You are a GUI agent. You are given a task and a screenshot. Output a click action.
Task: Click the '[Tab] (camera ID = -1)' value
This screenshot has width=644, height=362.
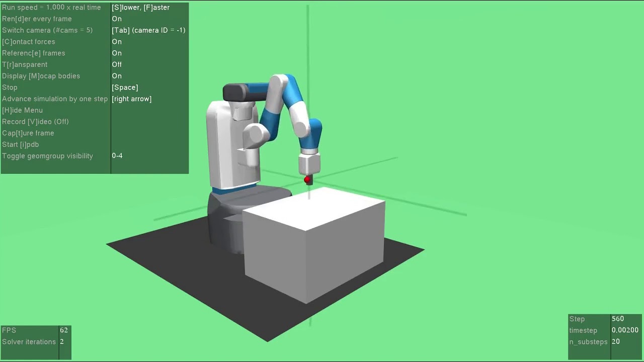pyautogui.click(x=148, y=30)
